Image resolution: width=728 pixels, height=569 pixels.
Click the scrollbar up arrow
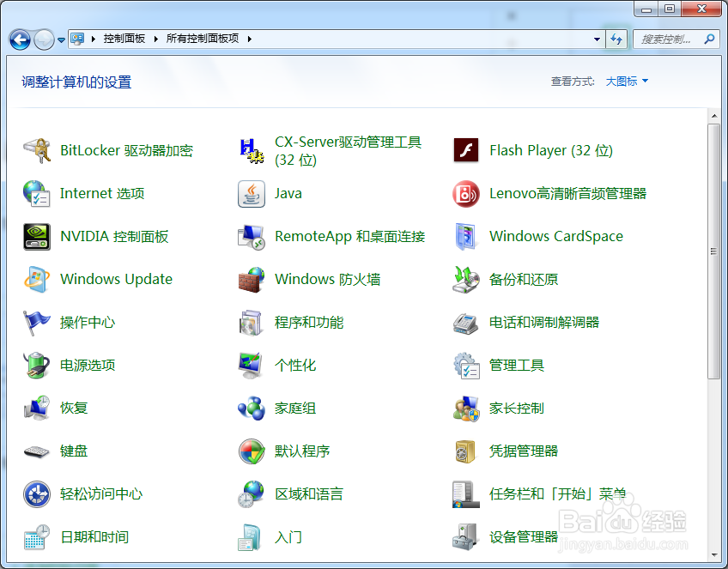(x=714, y=116)
